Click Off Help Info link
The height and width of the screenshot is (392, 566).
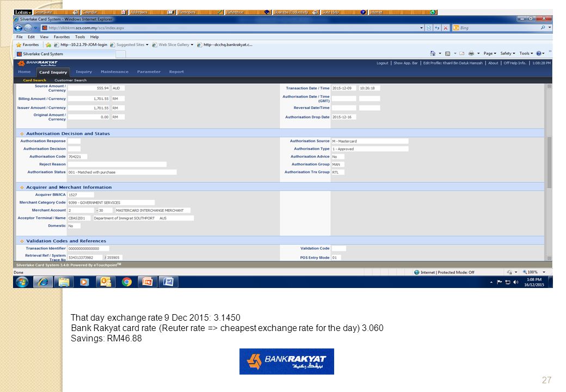(515, 63)
